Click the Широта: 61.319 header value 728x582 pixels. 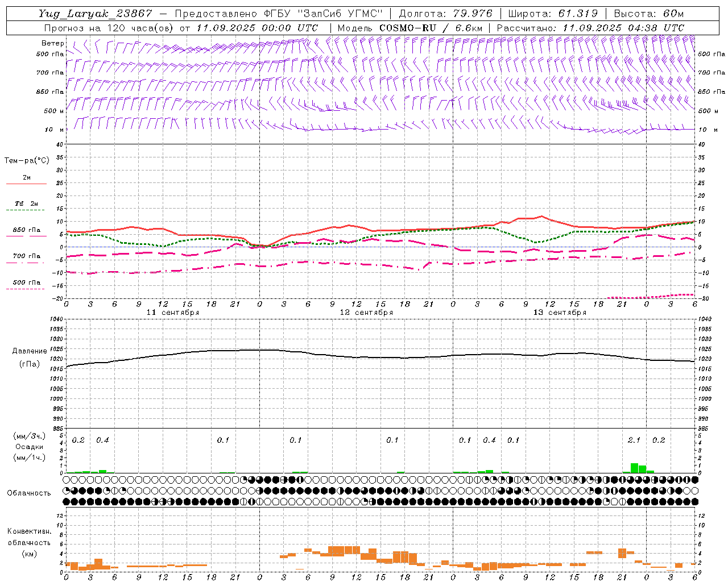point(553,14)
